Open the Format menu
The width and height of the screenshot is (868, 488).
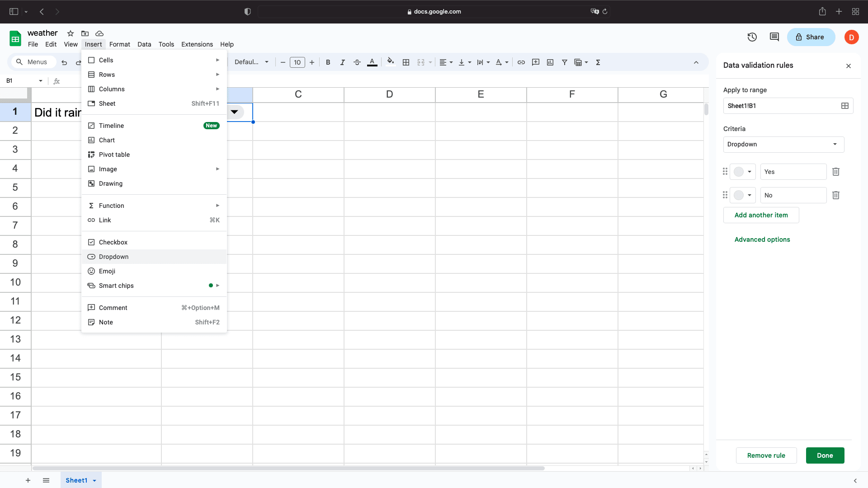pyautogui.click(x=119, y=44)
